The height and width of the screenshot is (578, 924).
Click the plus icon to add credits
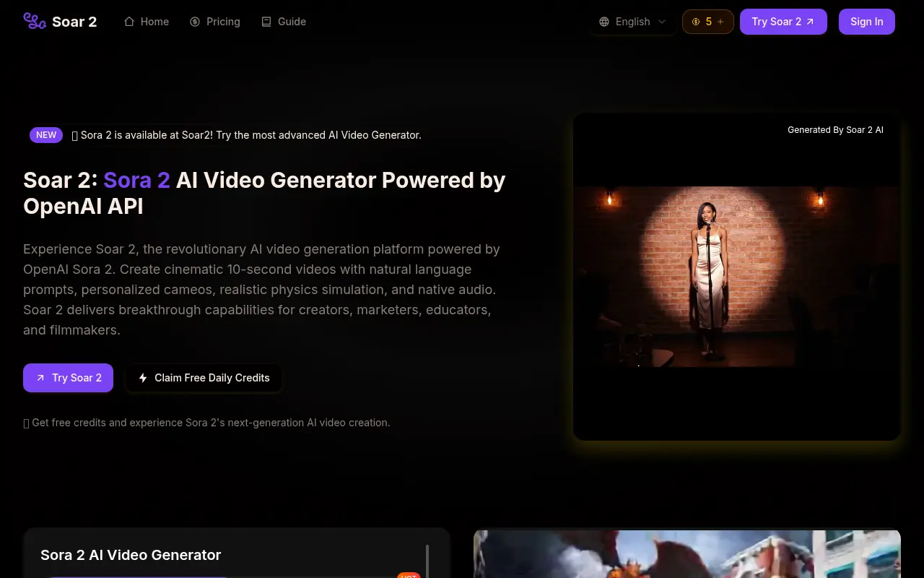720,22
